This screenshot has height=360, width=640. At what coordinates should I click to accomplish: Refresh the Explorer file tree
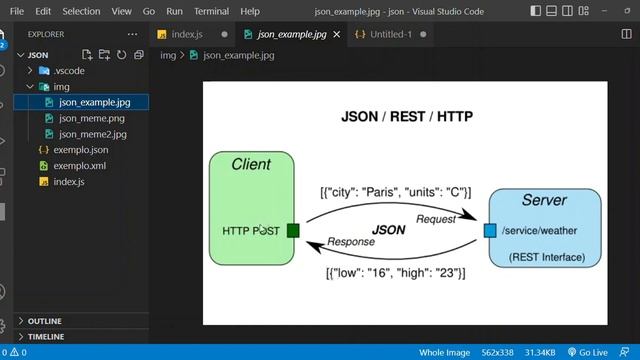tap(121, 55)
